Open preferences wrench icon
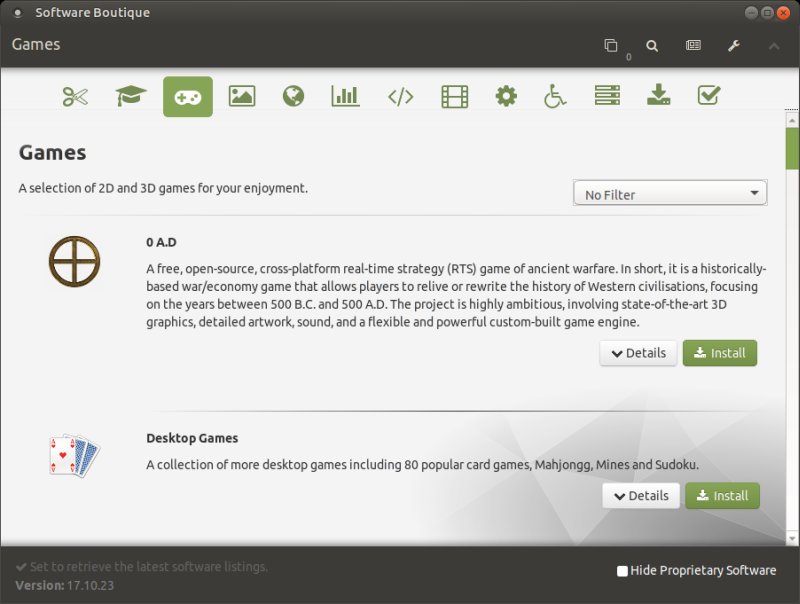Viewport: 800px width, 604px height. point(734,46)
